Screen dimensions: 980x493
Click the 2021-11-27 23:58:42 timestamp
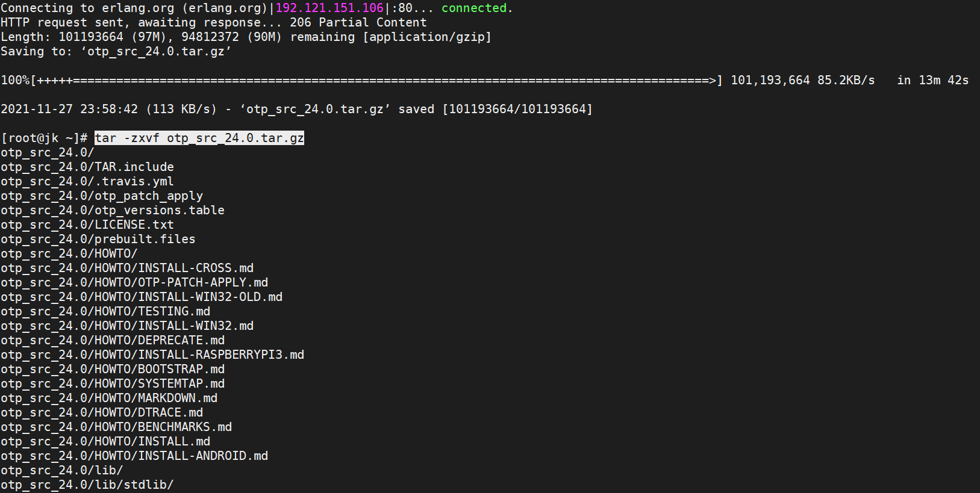click(69, 110)
